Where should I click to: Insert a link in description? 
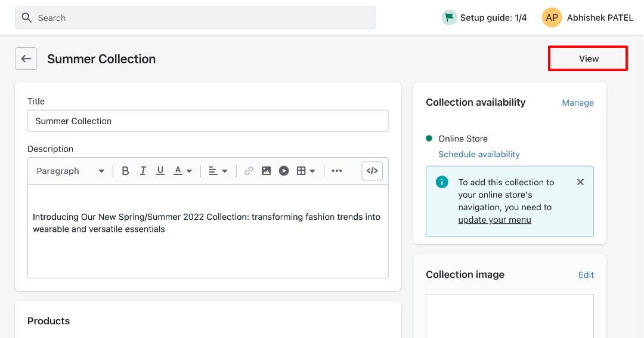tap(249, 171)
